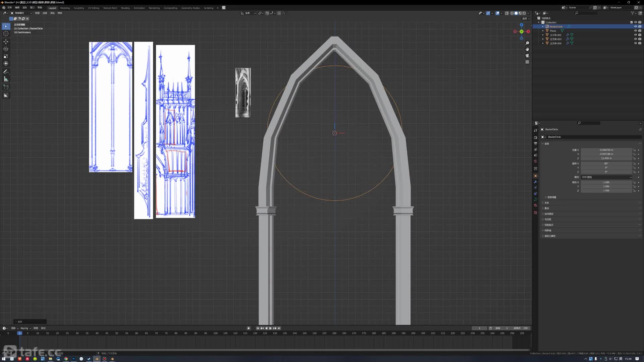Expand BezierCircle in the outliner
Screen dimensions: 644x362
coord(543,26)
